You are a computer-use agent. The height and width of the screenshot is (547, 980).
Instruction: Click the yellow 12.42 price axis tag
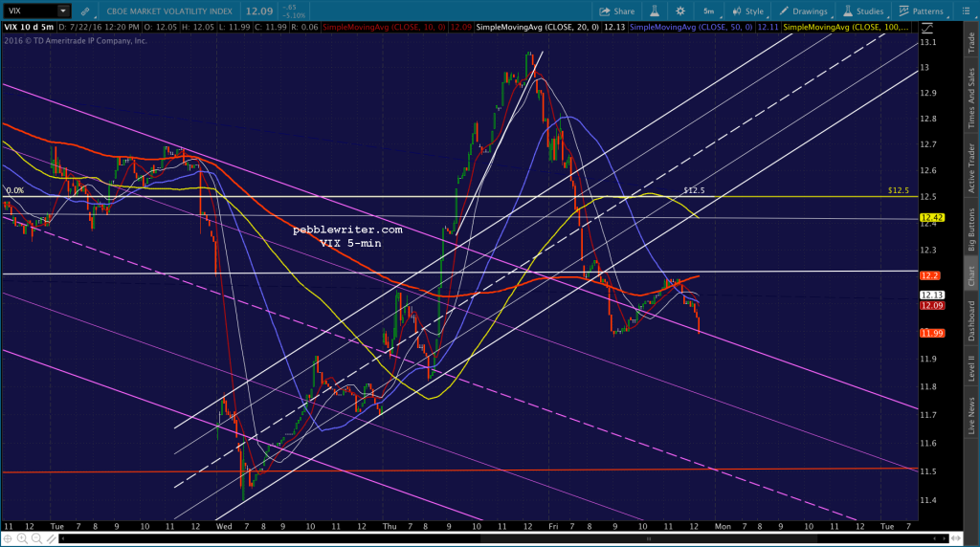[932, 218]
